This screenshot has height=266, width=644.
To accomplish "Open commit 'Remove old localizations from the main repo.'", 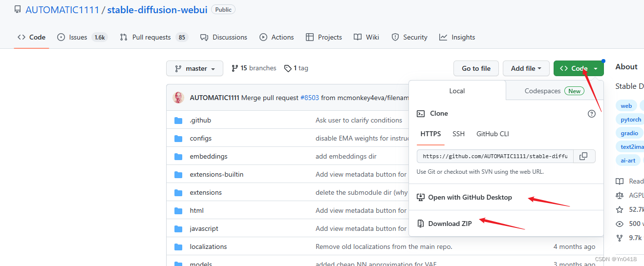I will pyautogui.click(x=384, y=246).
